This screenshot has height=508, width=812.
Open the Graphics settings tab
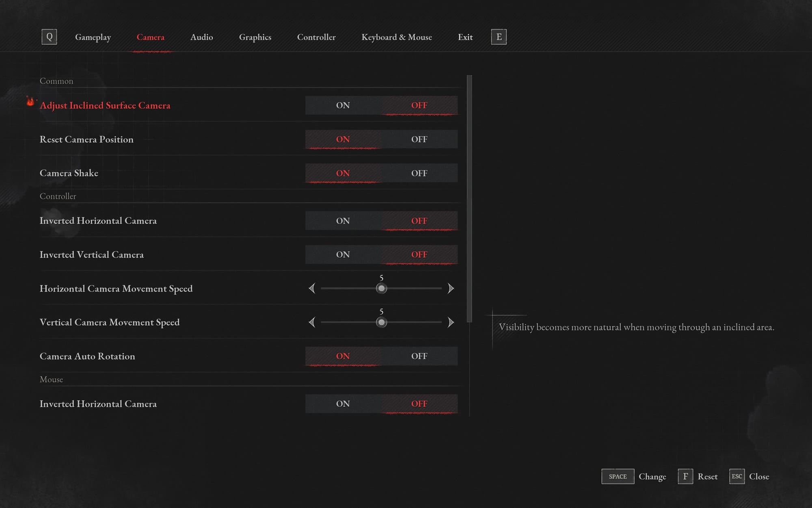255,37
